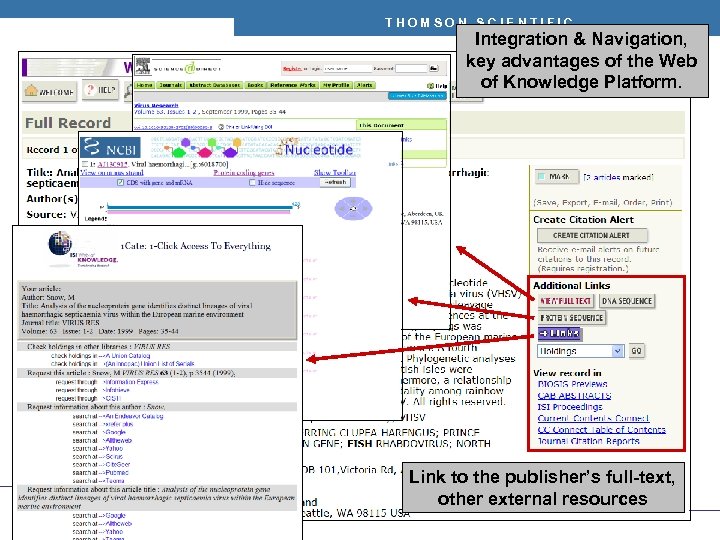Click the blue sequence bar in NCBI viewer

[x=200, y=208]
